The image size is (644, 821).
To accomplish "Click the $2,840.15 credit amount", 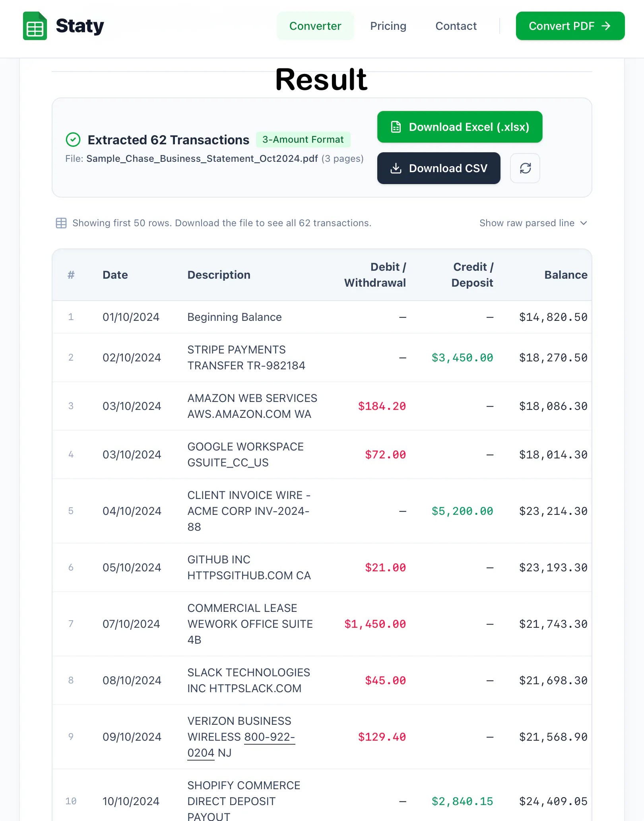I will click(x=462, y=801).
